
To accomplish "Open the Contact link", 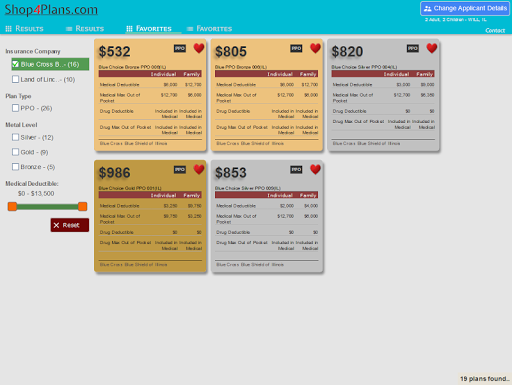I will (x=495, y=30).
